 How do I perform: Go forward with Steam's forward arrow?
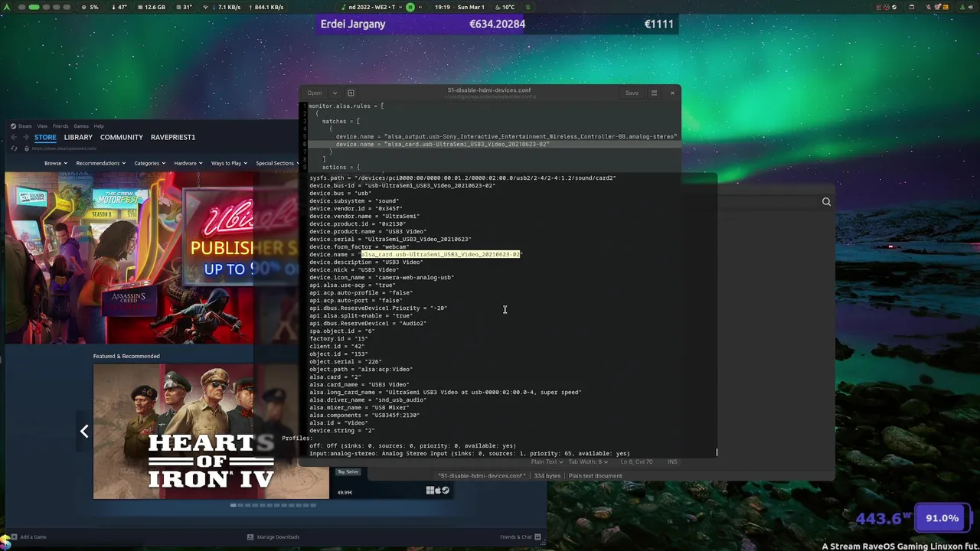[x=24, y=137]
